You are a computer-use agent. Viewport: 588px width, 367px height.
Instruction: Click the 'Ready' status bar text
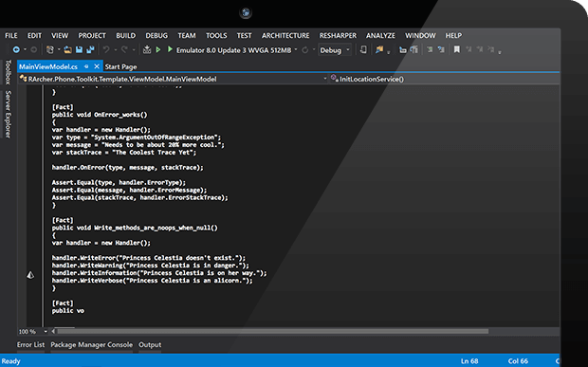10,361
